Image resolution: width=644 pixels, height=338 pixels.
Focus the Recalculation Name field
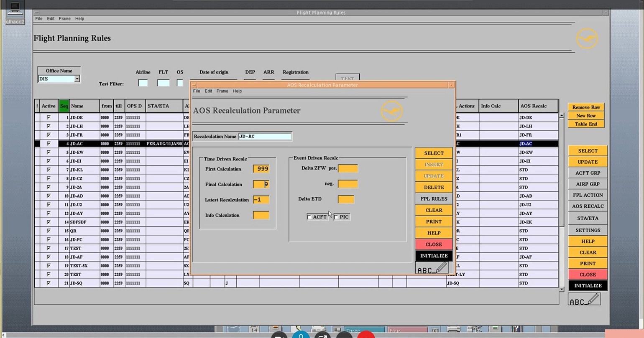click(x=265, y=136)
